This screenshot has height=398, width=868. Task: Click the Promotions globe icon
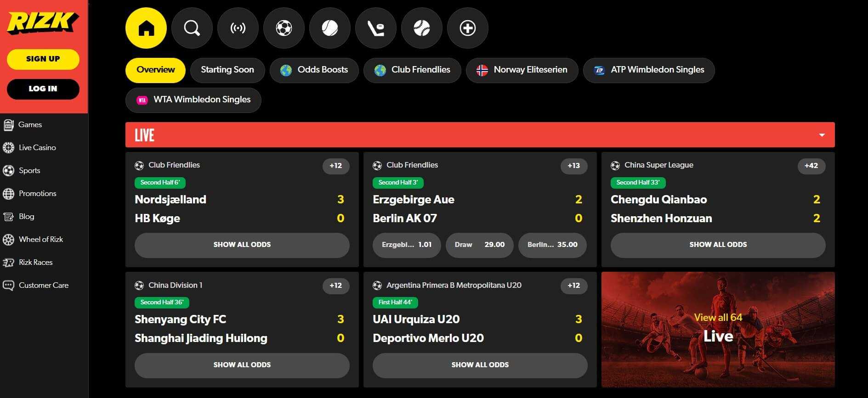8,193
